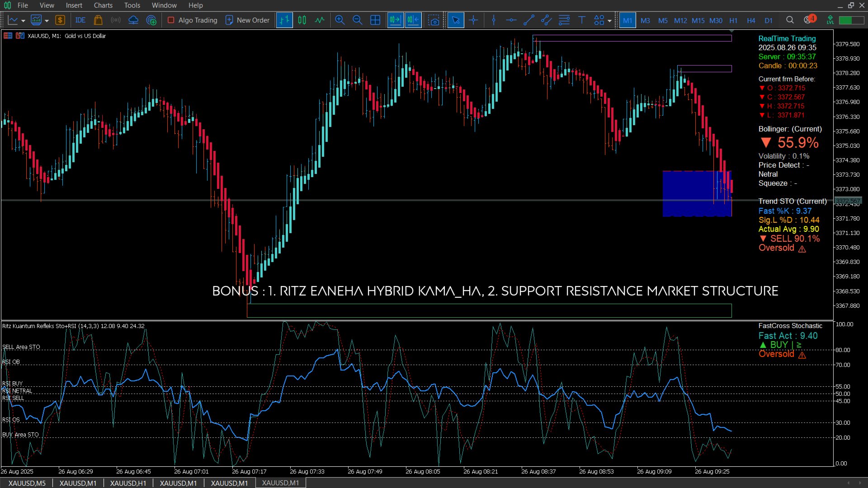
Task: Click the Zoom Out magnifier icon
Action: (x=357, y=20)
